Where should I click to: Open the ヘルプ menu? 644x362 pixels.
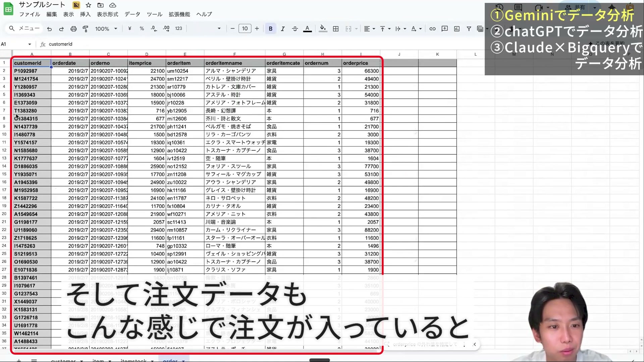pyautogui.click(x=204, y=14)
